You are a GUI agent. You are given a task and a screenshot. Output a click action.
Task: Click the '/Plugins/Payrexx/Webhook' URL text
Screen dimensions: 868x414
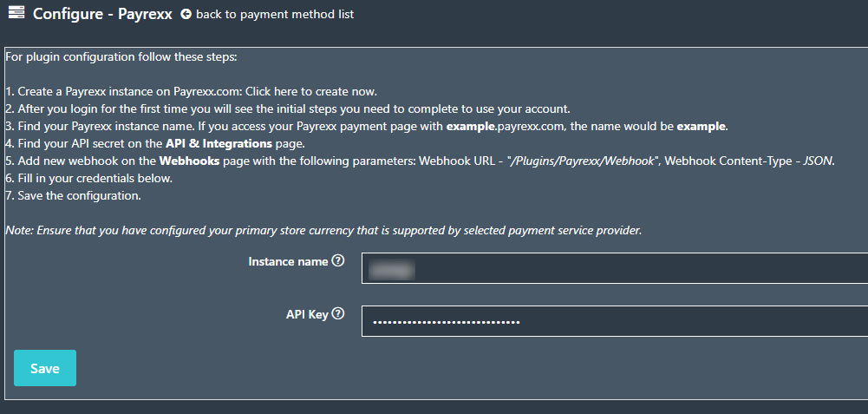pyautogui.click(x=584, y=161)
